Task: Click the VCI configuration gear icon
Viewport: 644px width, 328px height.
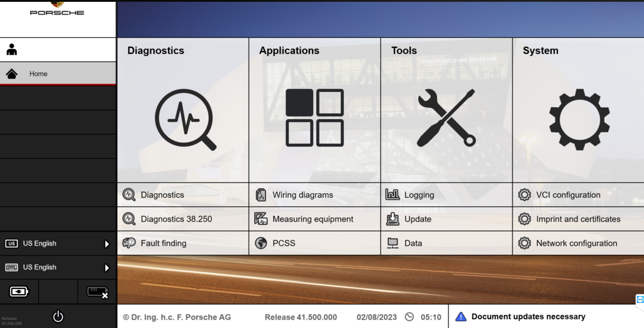Action: pyautogui.click(x=525, y=195)
